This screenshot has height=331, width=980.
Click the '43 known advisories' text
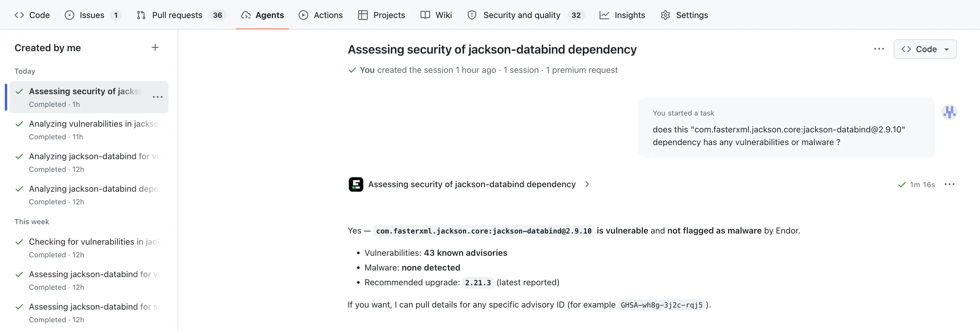[465, 253]
